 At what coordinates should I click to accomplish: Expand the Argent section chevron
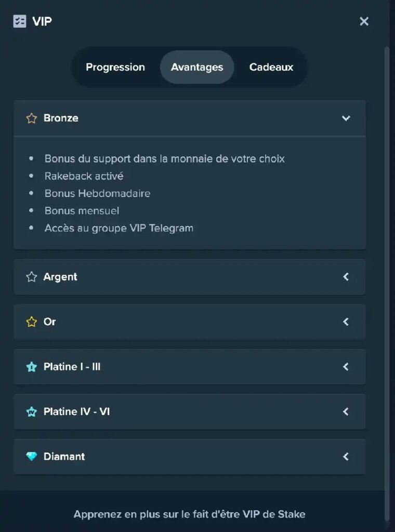pos(346,277)
